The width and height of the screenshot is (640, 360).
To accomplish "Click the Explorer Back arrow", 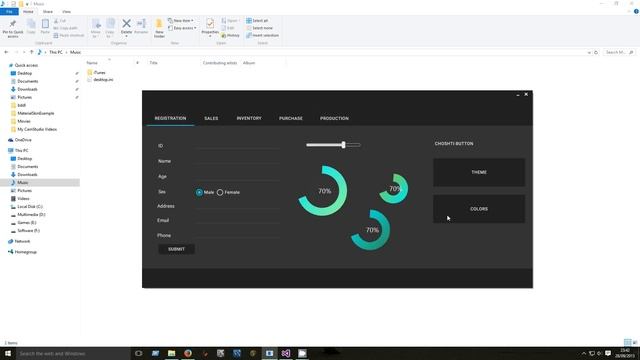I will click(x=6, y=52).
